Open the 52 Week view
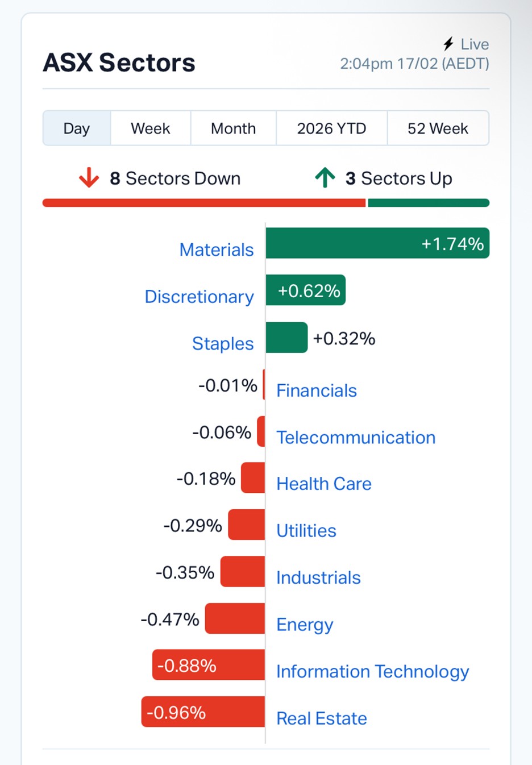The height and width of the screenshot is (765, 532). point(438,128)
